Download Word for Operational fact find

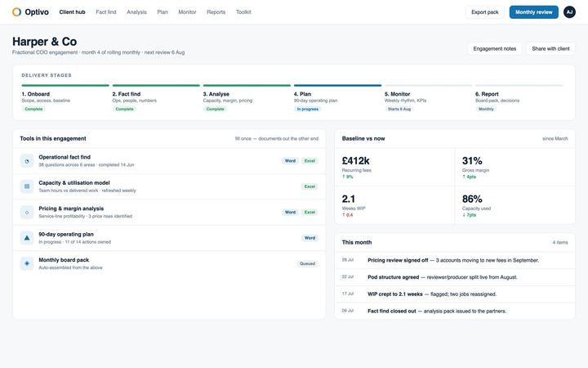tap(290, 161)
